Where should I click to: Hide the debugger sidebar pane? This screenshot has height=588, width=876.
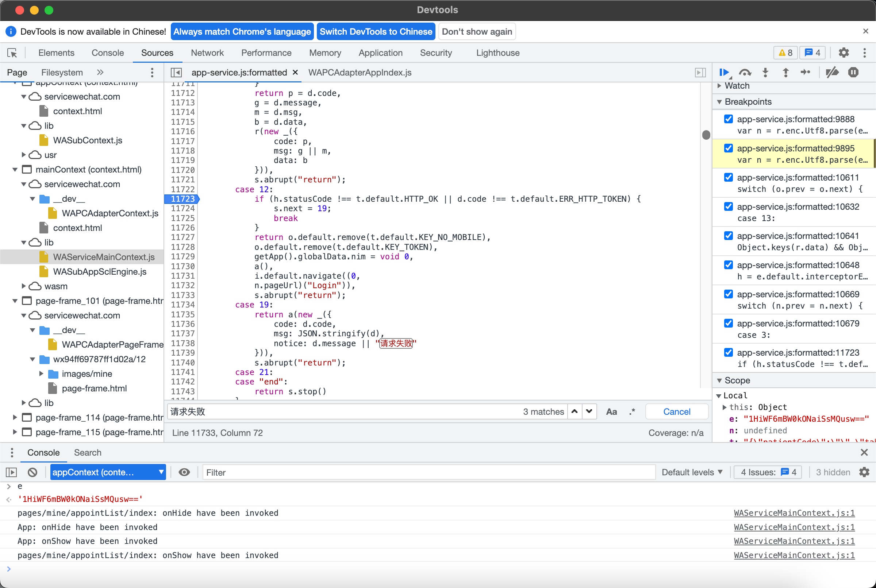point(700,72)
